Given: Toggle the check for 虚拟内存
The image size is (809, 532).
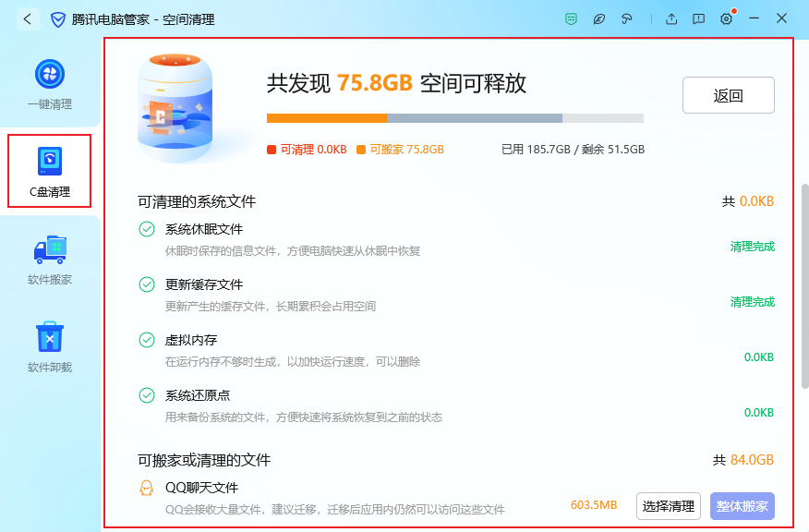Looking at the screenshot, I should point(147,340).
